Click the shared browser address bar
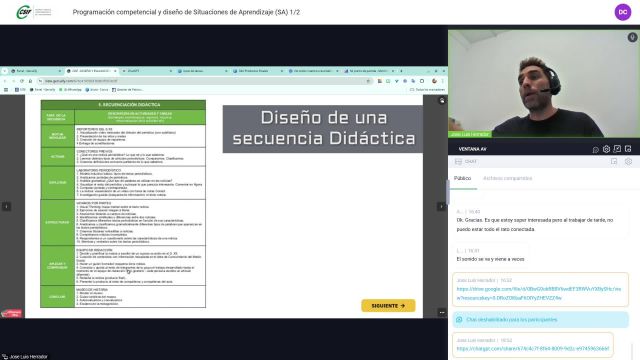This screenshot has height=360, width=640. coord(204,81)
